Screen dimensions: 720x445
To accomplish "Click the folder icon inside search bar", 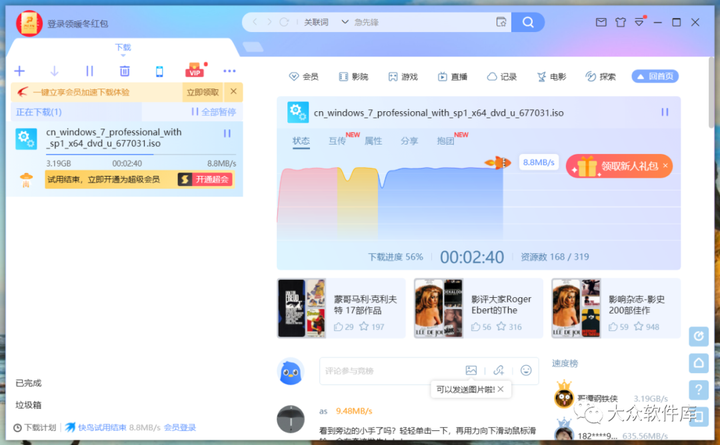I will (x=501, y=22).
